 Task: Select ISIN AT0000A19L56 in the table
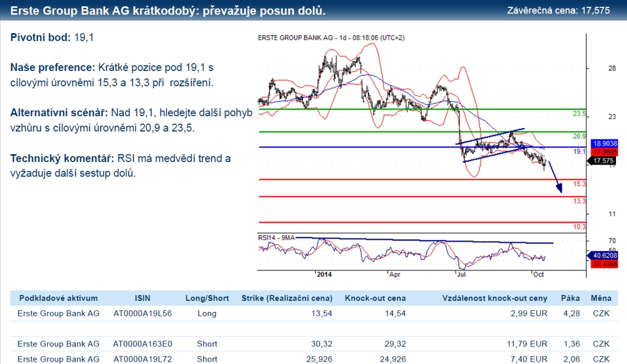pos(143,314)
